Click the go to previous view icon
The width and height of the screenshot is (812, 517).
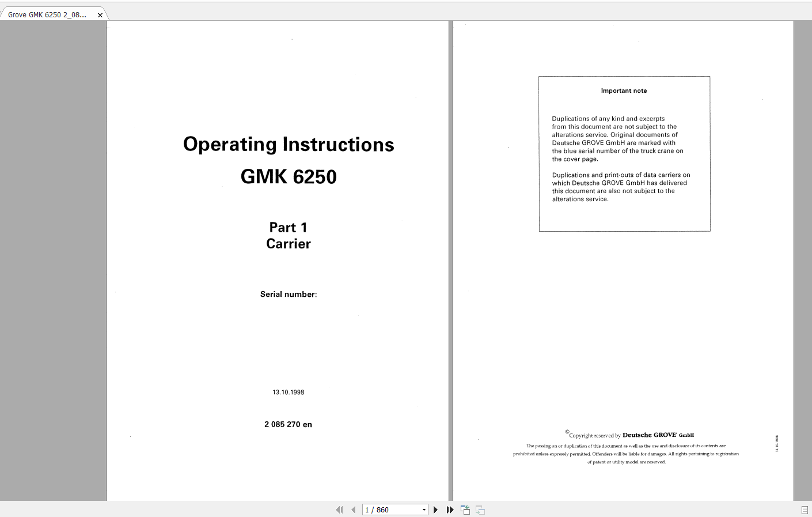465,510
